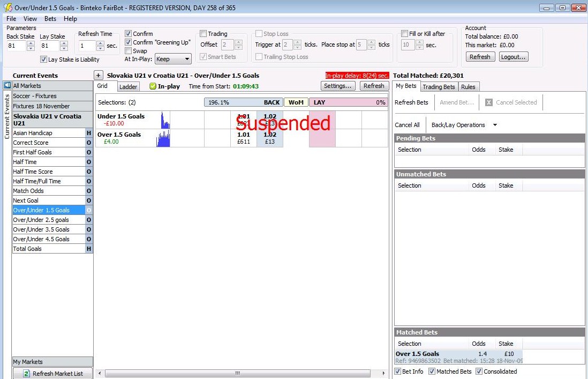
Task: Click the Back Stake input field
Action: point(17,46)
